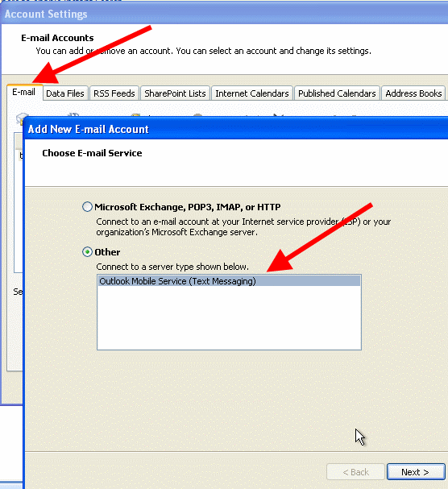Click the < Back button
Image resolution: width=448 pixels, height=489 pixels.
coord(355,472)
